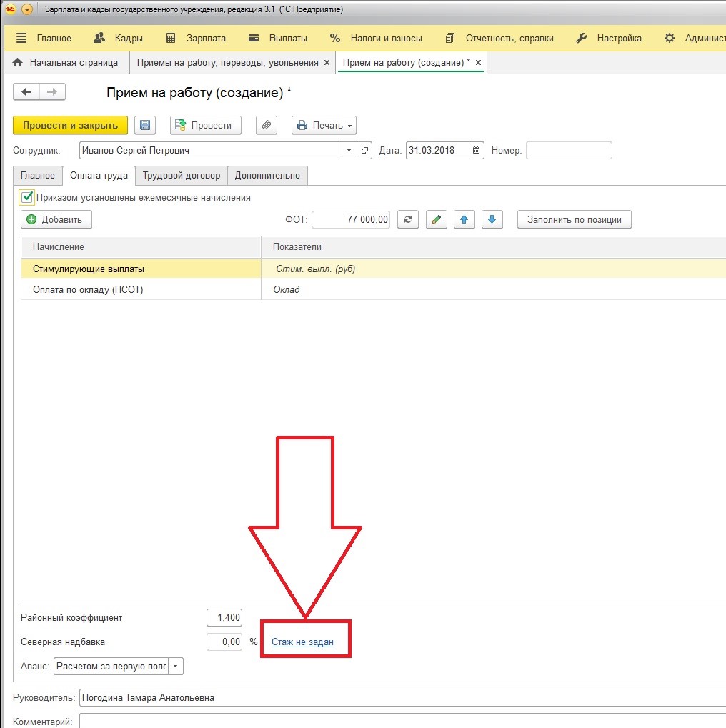Open the calendar picker for Дата
Image resolution: width=726 pixels, height=728 pixels.
point(476,151)
